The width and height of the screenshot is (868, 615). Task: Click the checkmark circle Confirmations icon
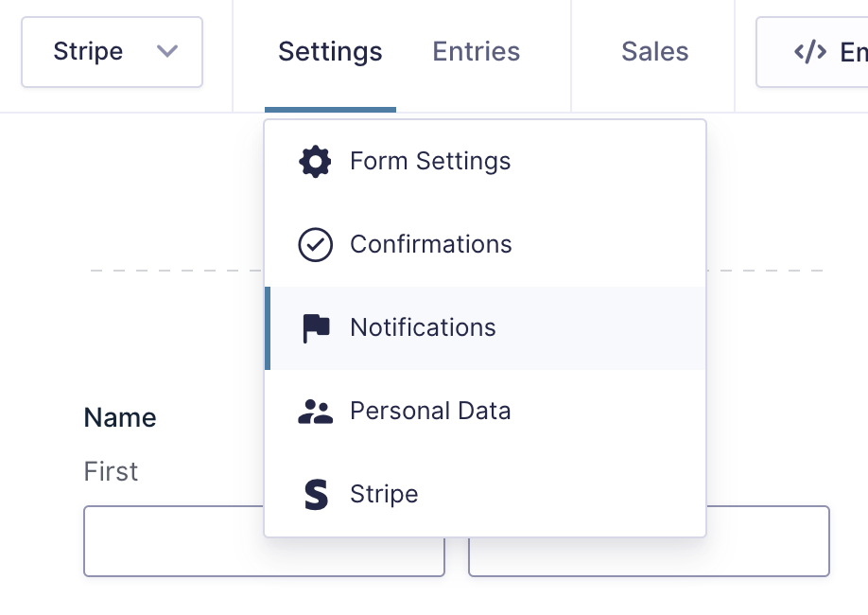point(315,244)
